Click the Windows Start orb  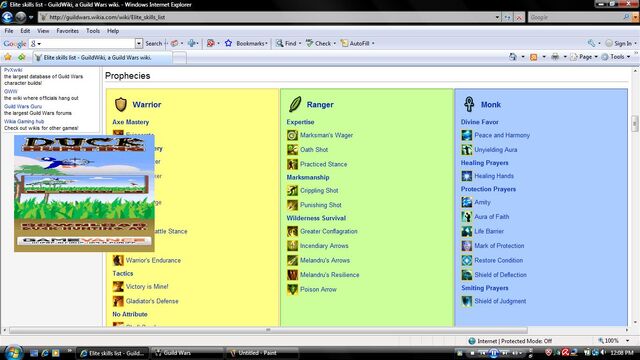pyautogui.click(x=13, y=352)
